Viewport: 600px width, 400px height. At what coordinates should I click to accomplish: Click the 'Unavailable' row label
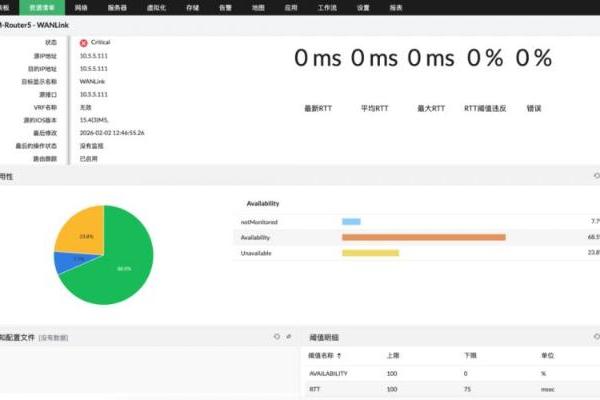pos(256,253)
